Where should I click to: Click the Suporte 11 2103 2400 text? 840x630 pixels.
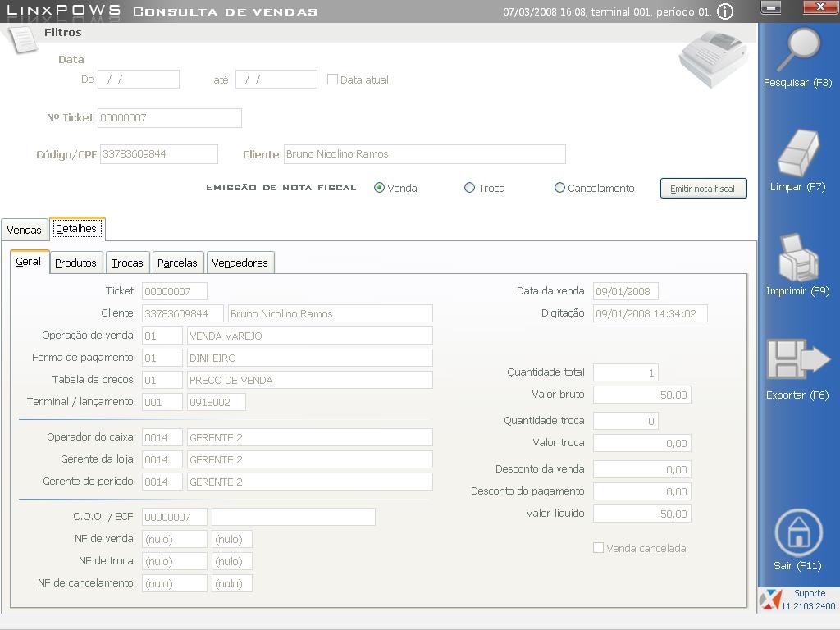click(809, 600)
